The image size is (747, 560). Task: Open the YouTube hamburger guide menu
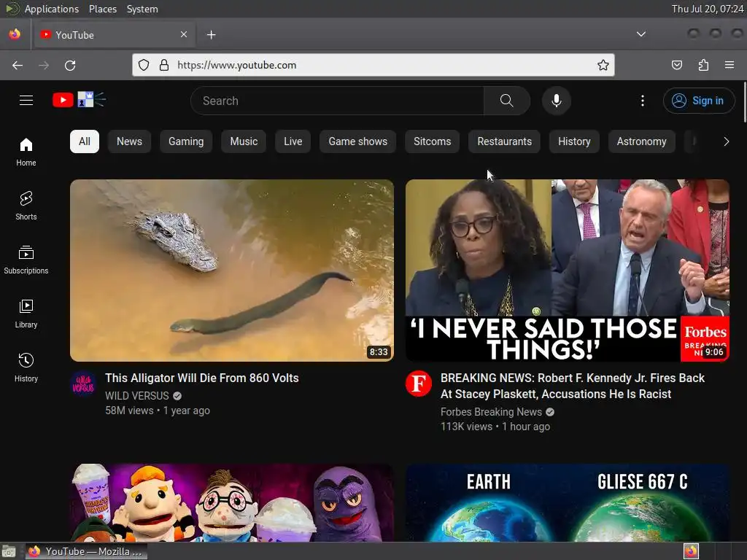tap(26, 101)
